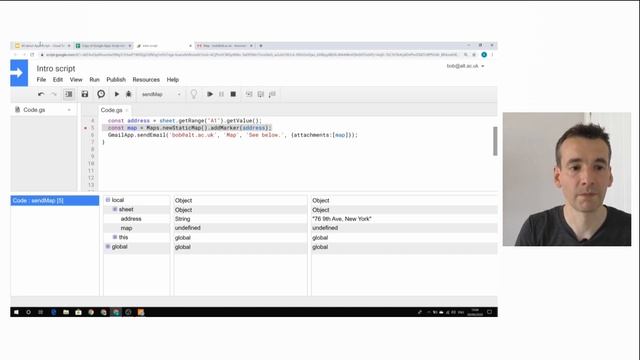Open the Publish menu
The image size is (640, 360).
click(x=116, y=80)
